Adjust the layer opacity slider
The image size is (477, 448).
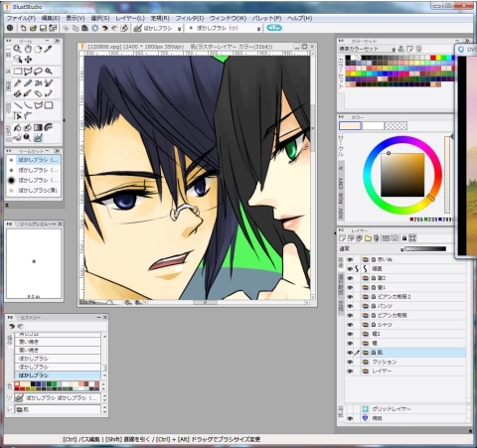tap(425, 249)
